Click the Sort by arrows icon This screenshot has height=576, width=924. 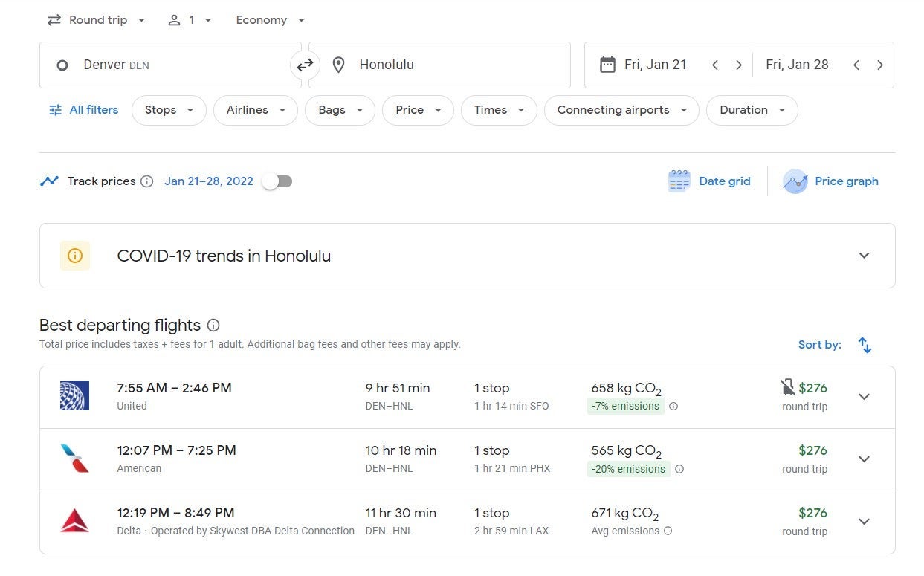click(x=865, y=345)
